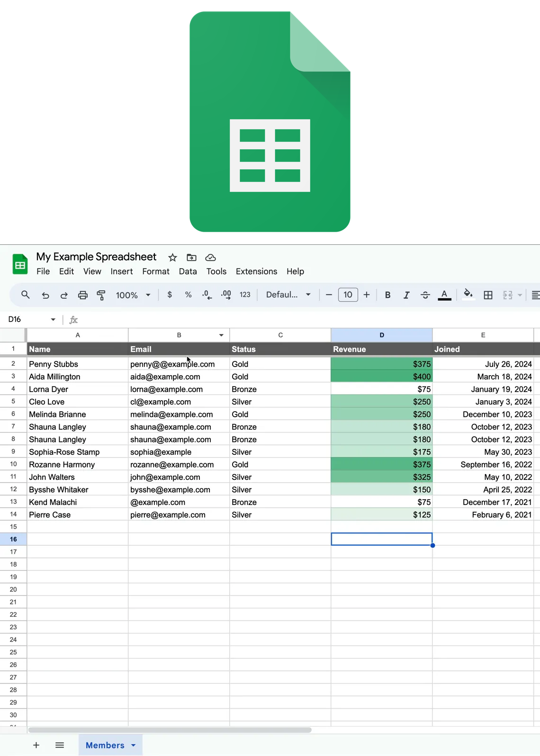
Task: Toggle bold formatting
Action: click(x=387, y=295)
